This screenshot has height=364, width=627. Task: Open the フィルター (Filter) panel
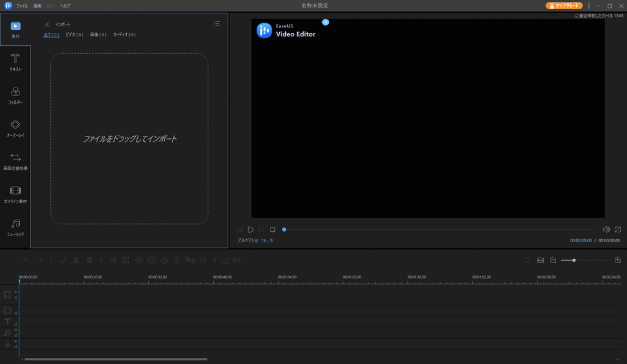pos(15,95)
